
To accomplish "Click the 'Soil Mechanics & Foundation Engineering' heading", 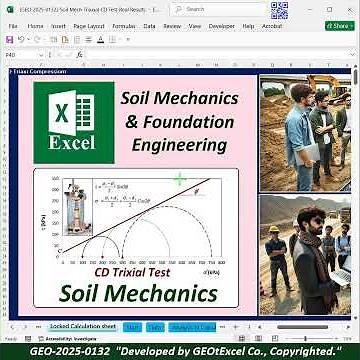I will click(x=180, y=122).
